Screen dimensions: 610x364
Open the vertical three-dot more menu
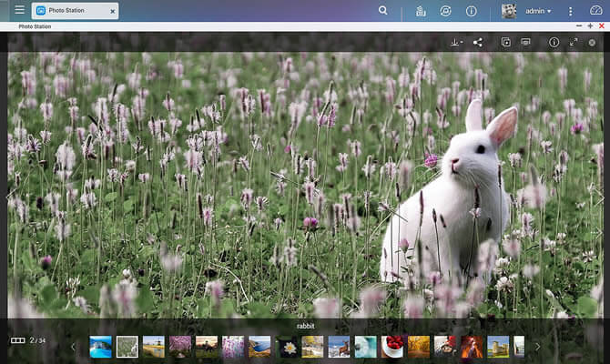[x=571, y=11]
